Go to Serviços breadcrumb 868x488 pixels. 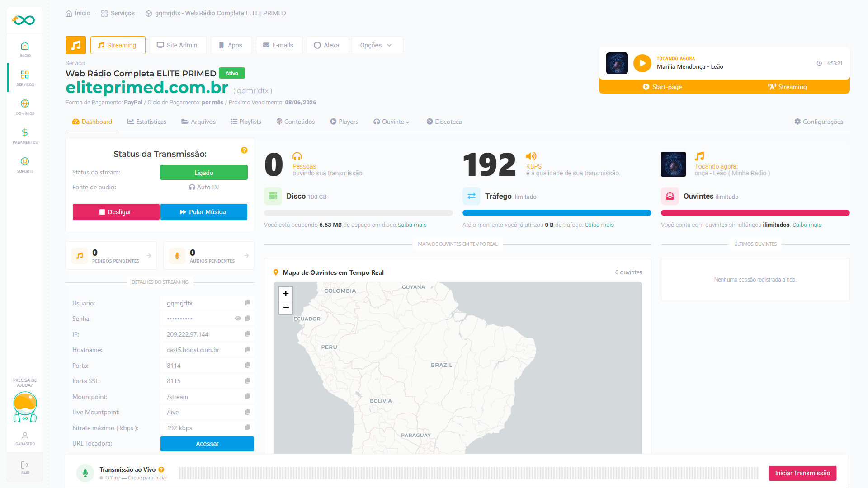click(118, 13)
